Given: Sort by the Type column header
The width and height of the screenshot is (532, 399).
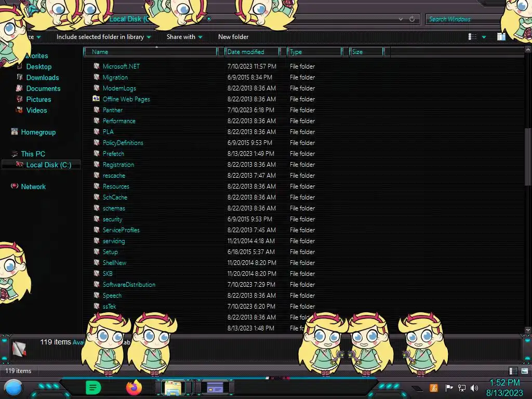Looking at the screenshot, I should [x=314, y=52].
